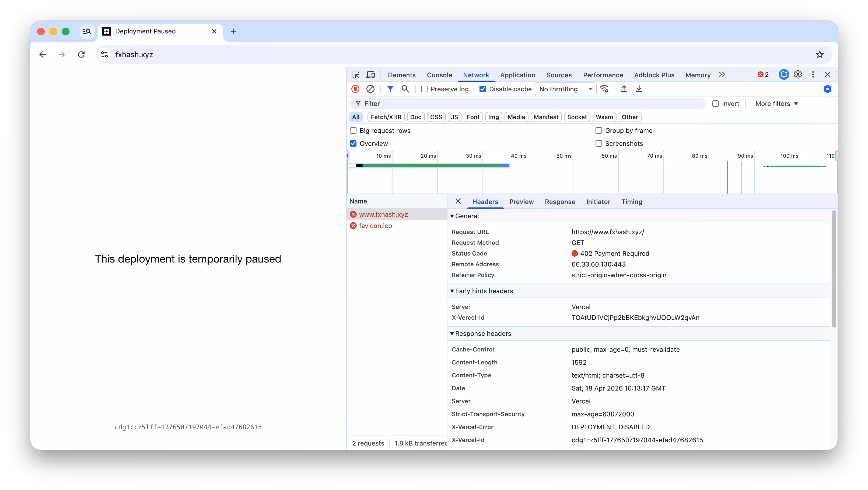Stop recording network log
868x490 pixels.
(x=355, y=89)
